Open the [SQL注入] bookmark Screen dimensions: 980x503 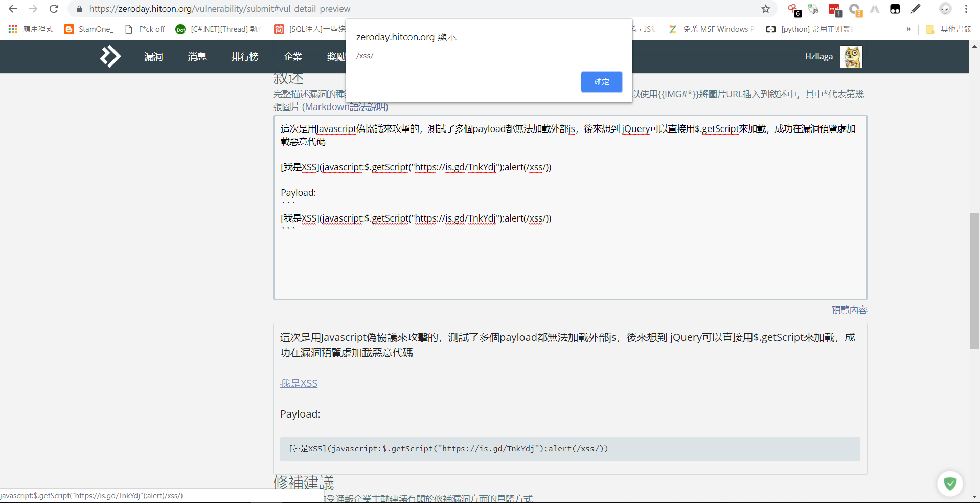(310, 29)
